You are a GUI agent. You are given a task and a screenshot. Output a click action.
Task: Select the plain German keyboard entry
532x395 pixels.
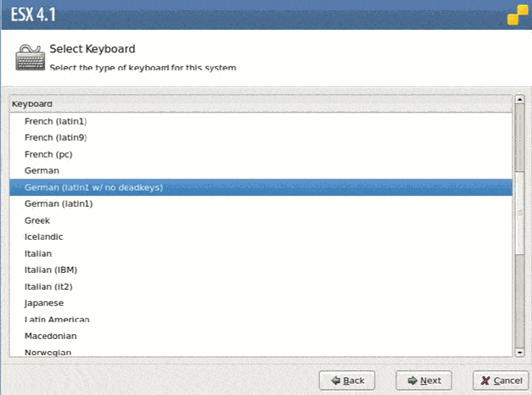(x=42, y=170)
